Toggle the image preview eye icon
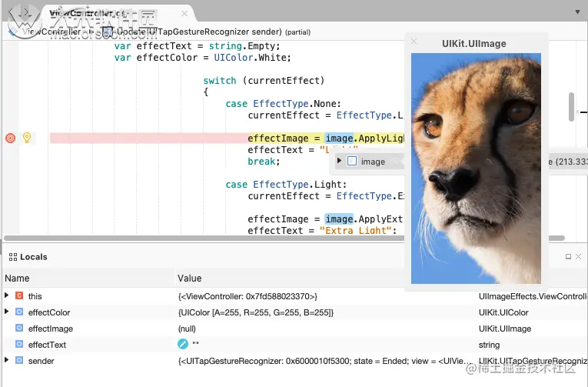 (x=395, y=162)
